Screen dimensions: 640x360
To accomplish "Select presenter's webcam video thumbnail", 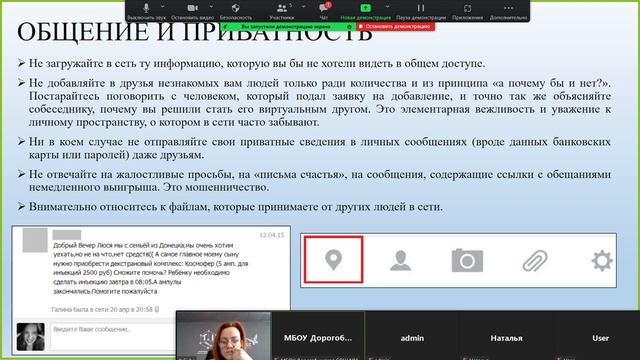I will [224, 336].
